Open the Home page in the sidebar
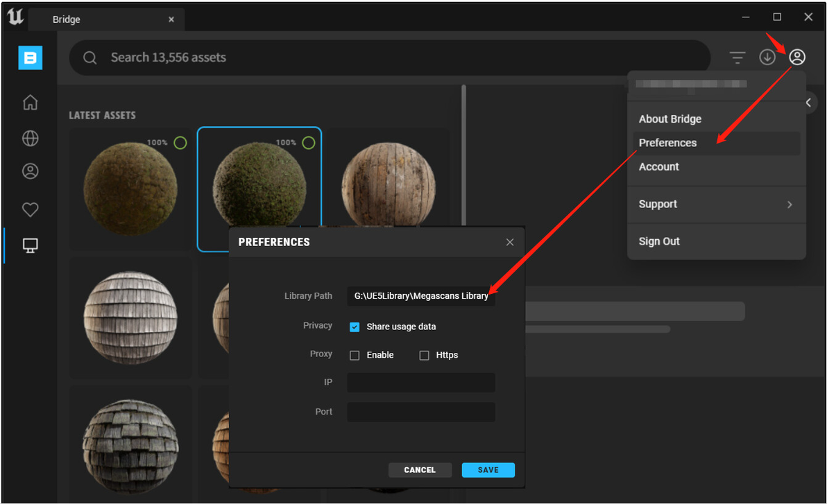This screenshot has height=504, width=827. [x=30, y=103]
